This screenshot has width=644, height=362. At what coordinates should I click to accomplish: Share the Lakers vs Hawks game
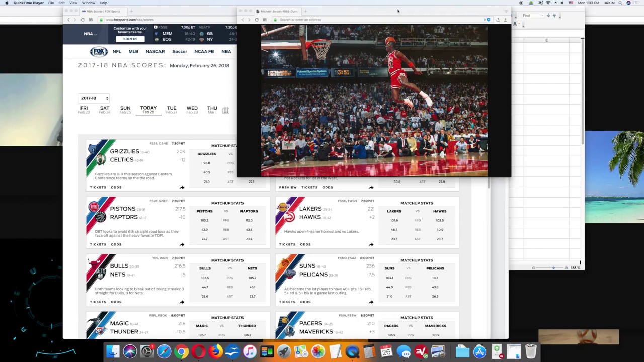371,244
